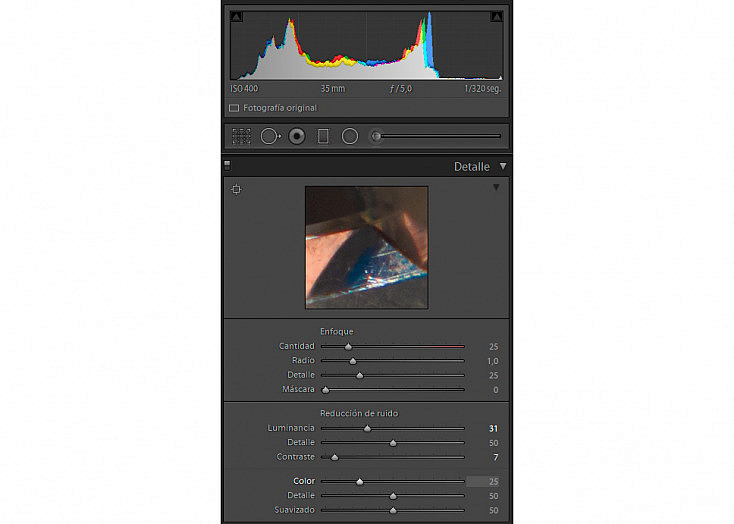Select the spot removal tool
734x524 pixels.
click(270, 136)
